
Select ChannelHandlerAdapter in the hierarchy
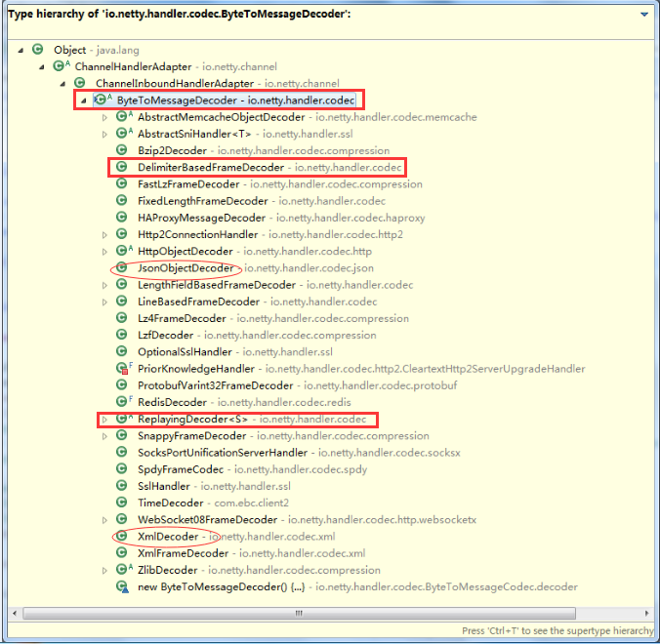pos(176,67)
